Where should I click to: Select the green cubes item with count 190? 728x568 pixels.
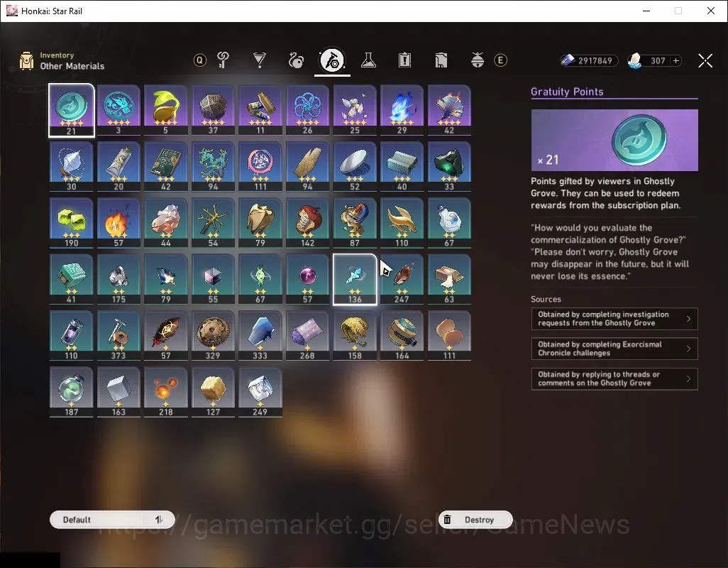72,223
